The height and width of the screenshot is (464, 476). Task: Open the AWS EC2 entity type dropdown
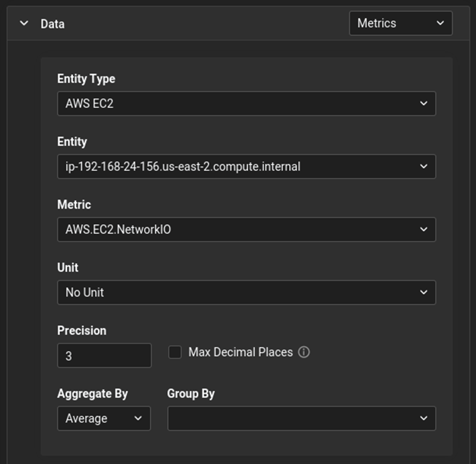point(239,104)
